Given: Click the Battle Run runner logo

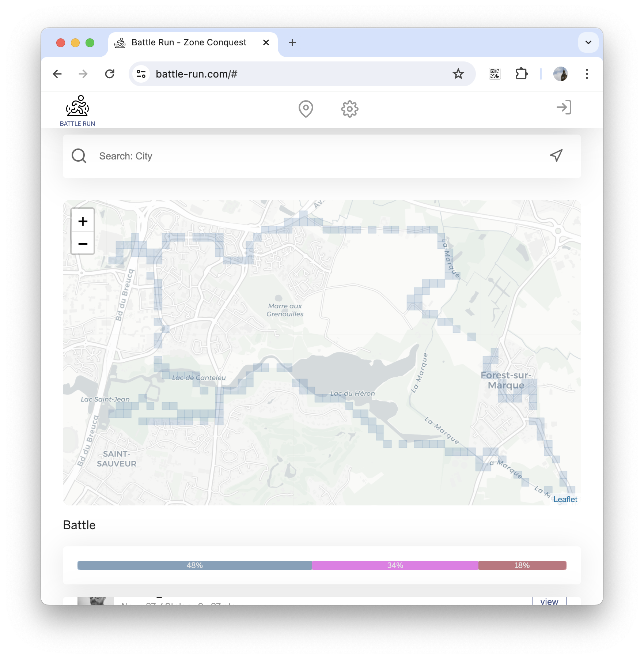Looking at the screenshot, I should click(x=77, y=106).
